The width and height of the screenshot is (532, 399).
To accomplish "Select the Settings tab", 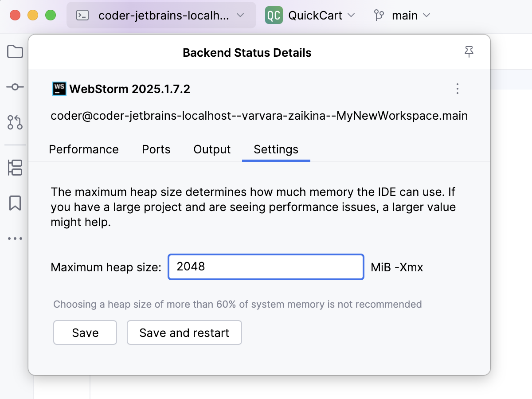I will click(276, 149).
